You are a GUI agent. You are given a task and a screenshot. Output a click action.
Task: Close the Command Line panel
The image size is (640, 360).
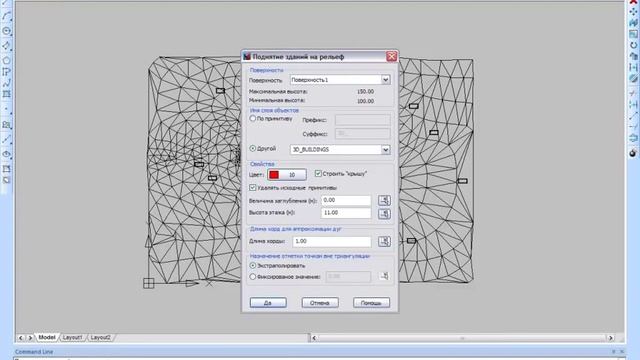coord(622,351)
